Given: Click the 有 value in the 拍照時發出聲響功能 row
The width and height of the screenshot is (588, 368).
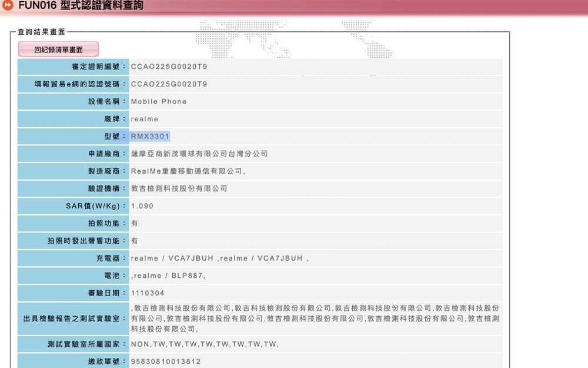Looking at the screenshot, I should (x=135, y=241).
